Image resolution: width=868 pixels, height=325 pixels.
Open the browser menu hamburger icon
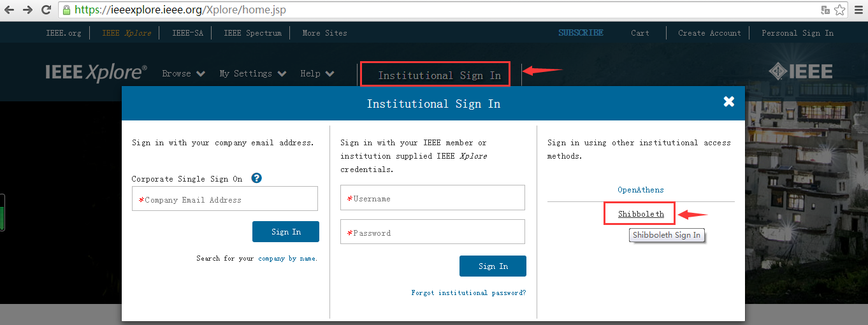pyautogui.click(x=857, y=10)
